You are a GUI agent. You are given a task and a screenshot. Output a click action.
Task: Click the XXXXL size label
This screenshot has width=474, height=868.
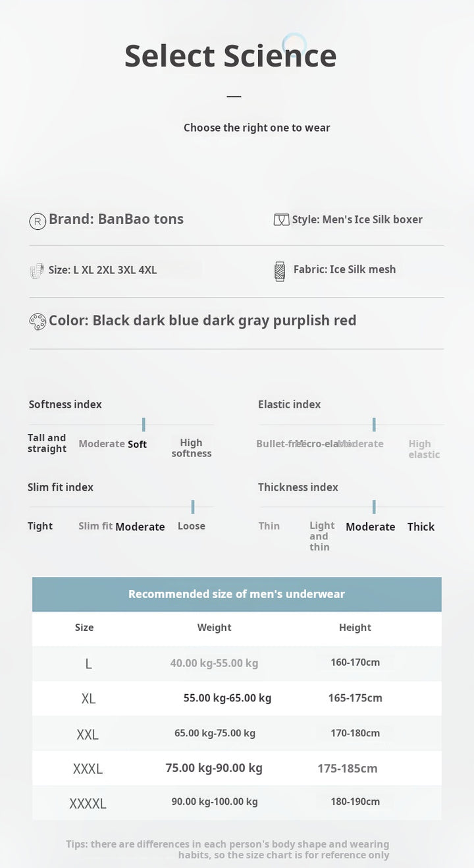coord(88,803)
